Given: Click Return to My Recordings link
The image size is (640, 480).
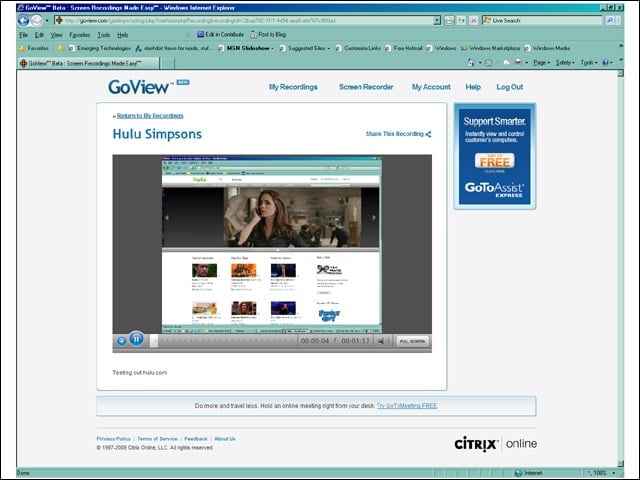Looking at the screenshot, I should coord(150,116).
